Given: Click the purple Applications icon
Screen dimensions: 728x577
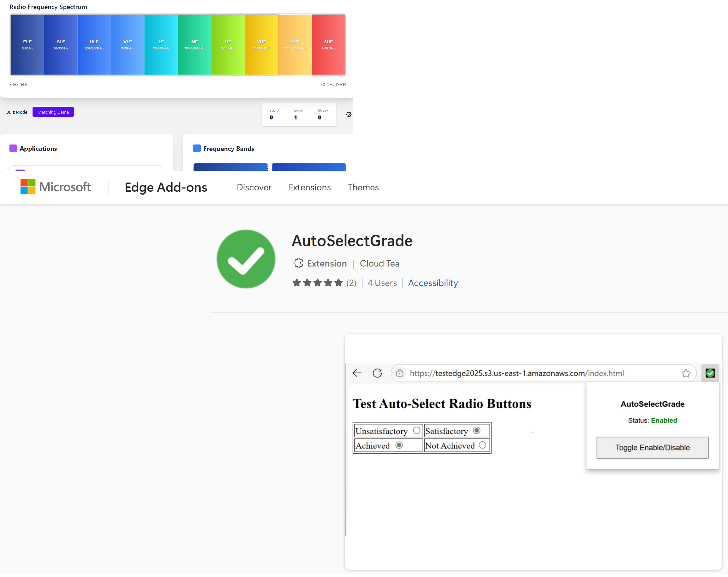Looking at the screenshot, I should pos(13,148).
